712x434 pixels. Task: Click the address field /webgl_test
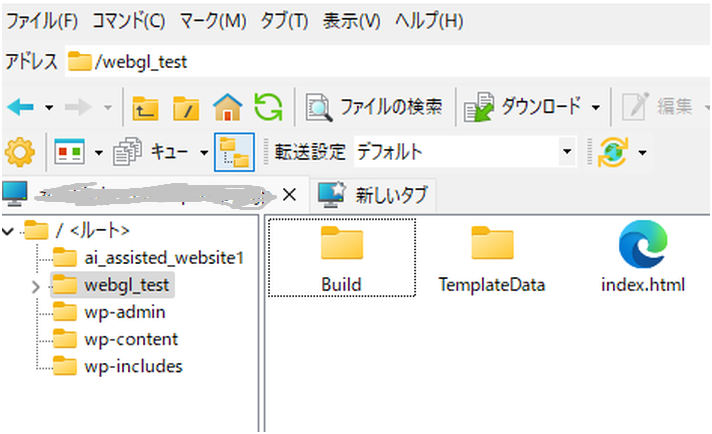(x=388, y=62)
